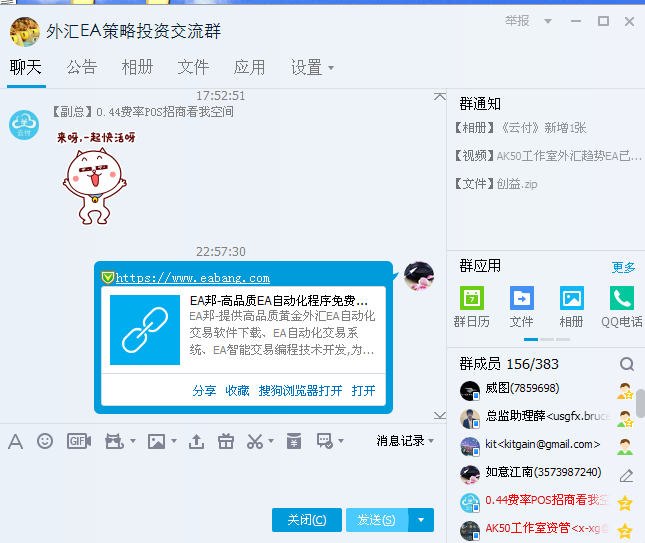Switch to 文件 tab
Image resolution: width=645 pixels, height=543 pixels.
(193, 67)
